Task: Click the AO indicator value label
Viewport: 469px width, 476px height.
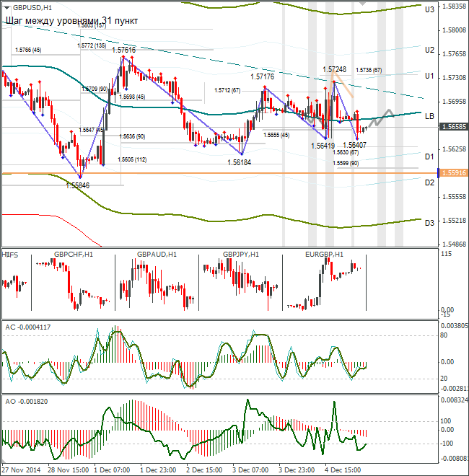Action: click(27, 402)
